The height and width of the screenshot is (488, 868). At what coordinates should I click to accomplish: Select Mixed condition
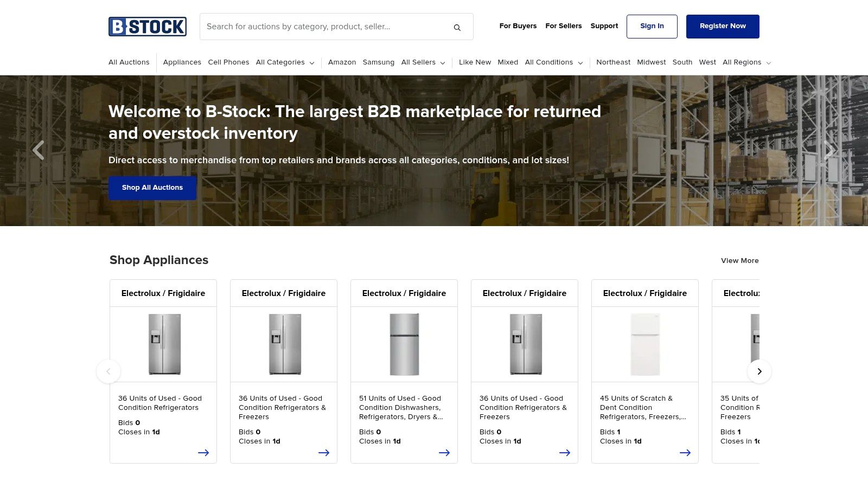[508, 62]
